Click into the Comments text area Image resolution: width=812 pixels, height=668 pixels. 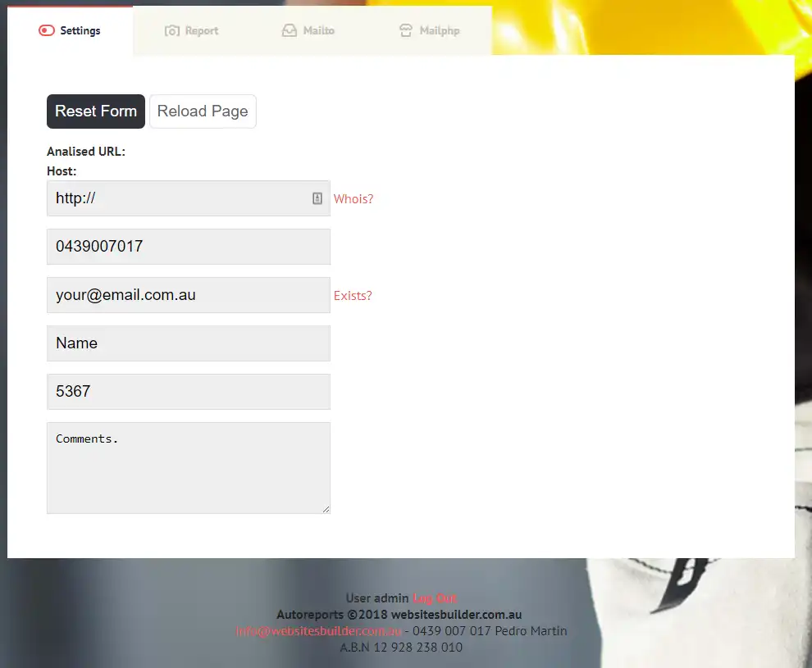(189, 468)
